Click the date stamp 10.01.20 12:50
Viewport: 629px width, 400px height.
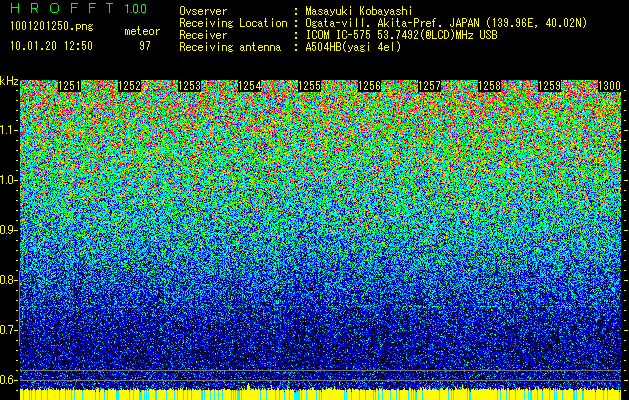[x=51, y=46]
